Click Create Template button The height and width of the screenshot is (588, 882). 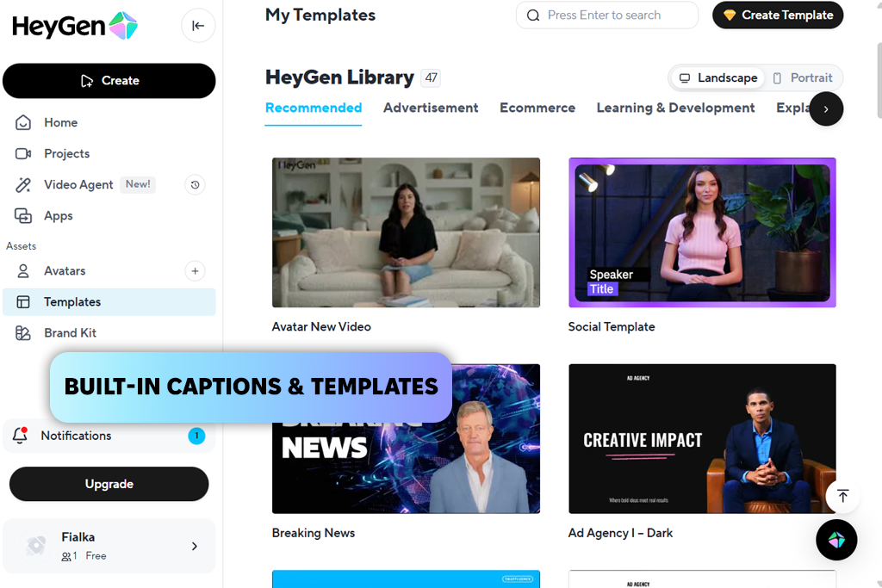tap(778, 15)
